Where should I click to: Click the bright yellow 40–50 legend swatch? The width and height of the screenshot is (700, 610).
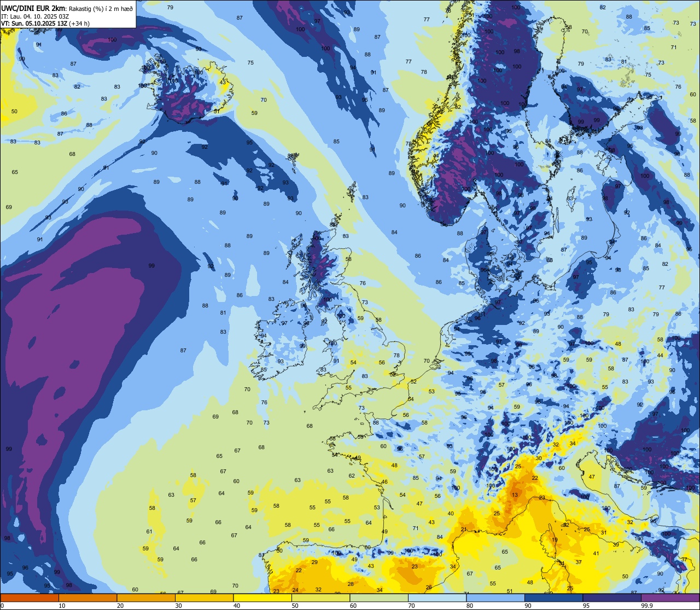pyautogui.click(x=262, y=597)
